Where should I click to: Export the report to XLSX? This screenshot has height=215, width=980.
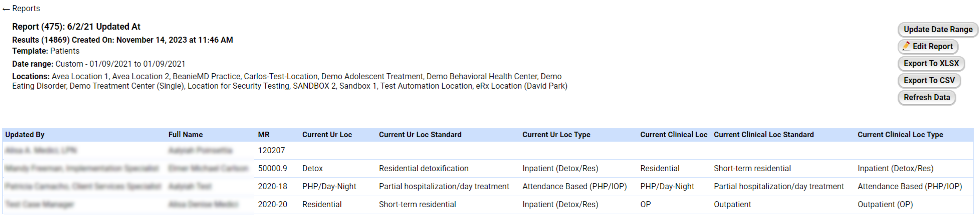(931, 63)
